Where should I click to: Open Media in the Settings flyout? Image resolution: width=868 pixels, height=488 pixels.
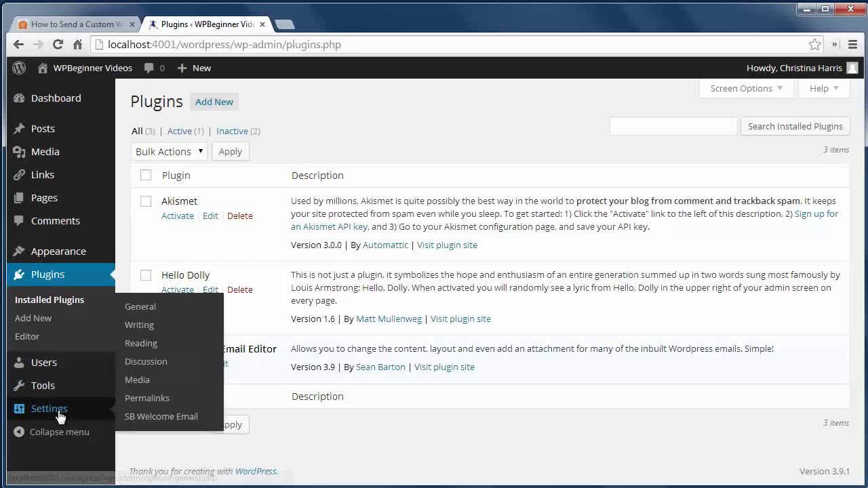137,380
